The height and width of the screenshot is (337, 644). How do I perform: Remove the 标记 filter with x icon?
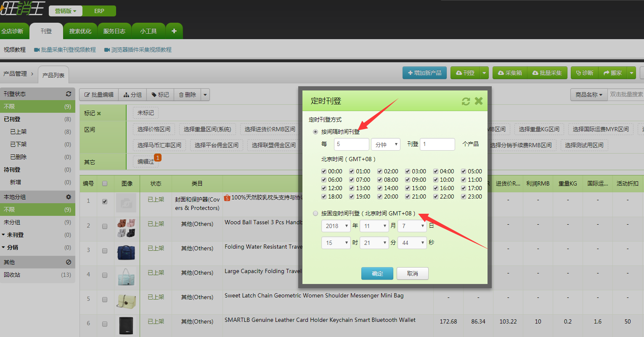pos(99,113)
